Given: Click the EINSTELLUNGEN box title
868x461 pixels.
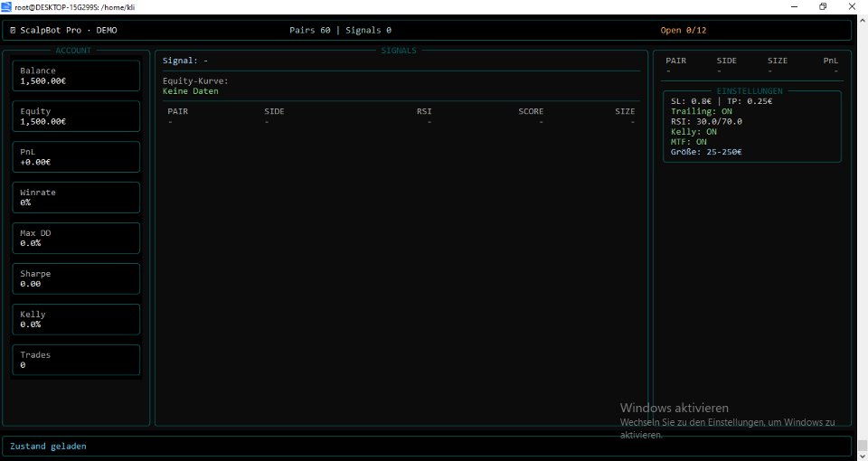Looking at the screenshot, I should [750, 90].
